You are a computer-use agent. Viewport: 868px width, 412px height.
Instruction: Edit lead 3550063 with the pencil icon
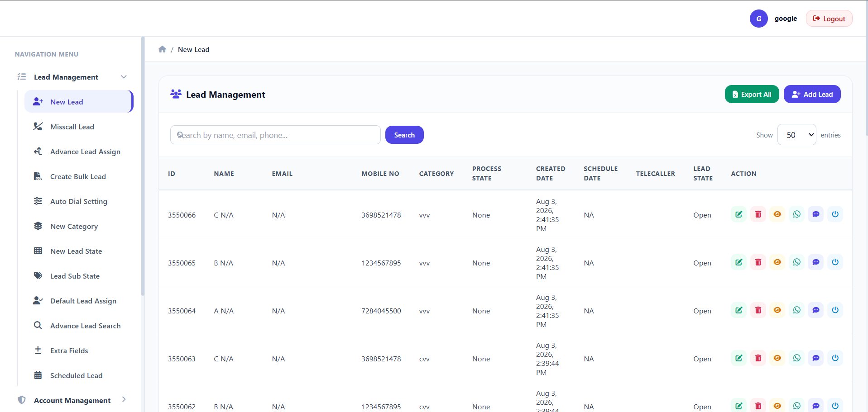coord(739,358)
